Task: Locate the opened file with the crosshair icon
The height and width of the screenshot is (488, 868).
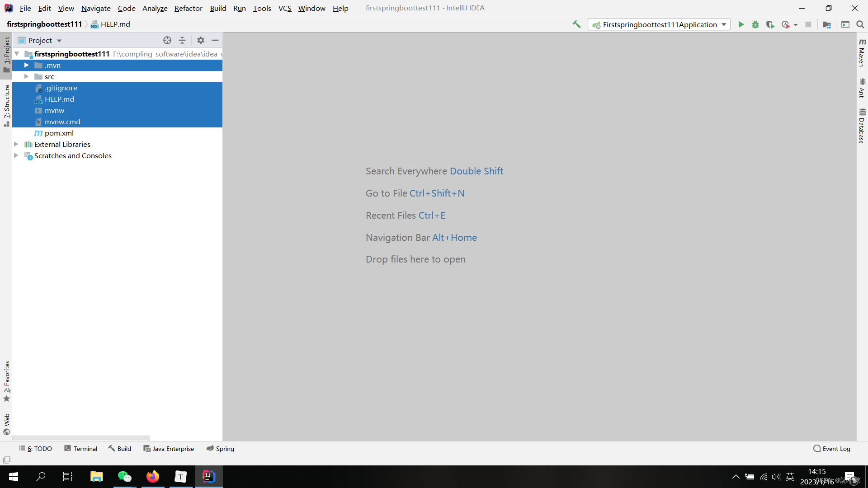Action: [167, 40]
